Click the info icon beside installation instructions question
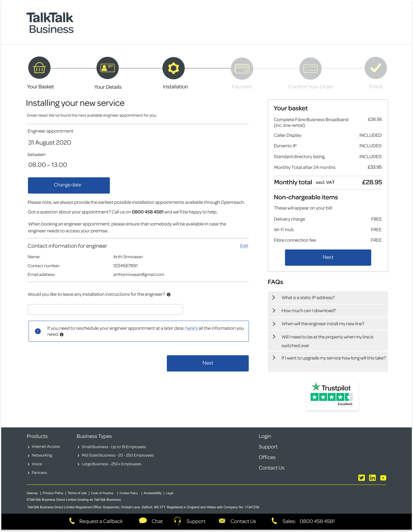The width and height of the screenshot is (413, 532). (169, 295)
